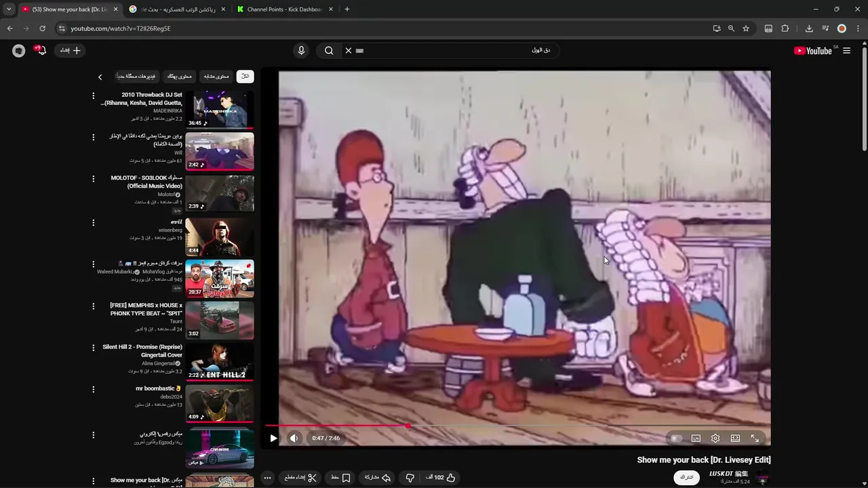
Task: Submit search with magnifier icon
Action: pyautogui.click(x=329, y=50)
